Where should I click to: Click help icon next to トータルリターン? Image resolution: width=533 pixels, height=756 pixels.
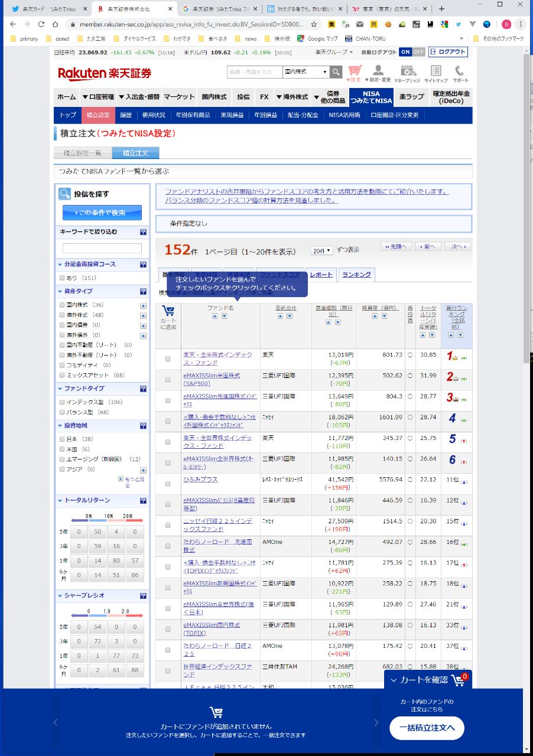tap(143, 501)
